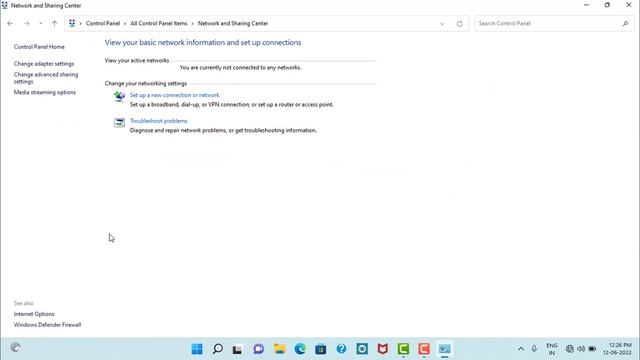Open Control Panel Home link

39,47
